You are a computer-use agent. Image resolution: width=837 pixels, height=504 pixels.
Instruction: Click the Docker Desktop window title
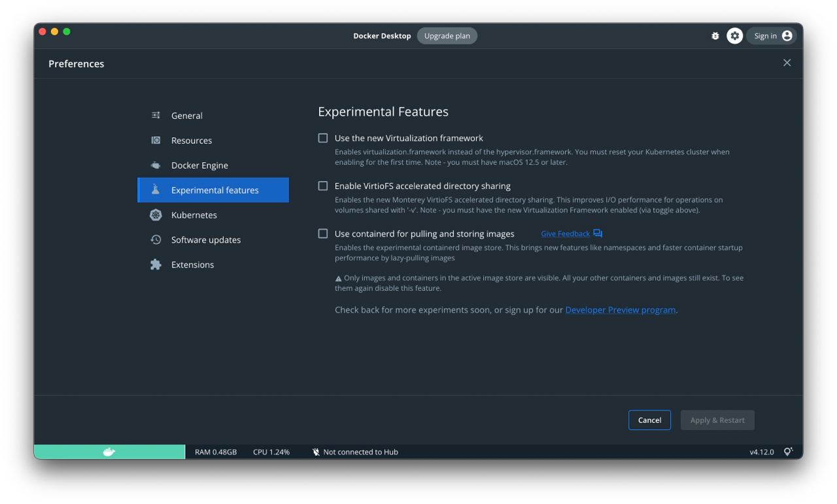click(x=382, y=36)
